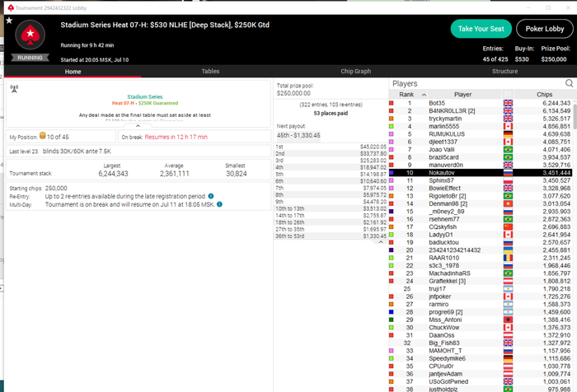Click red color label beside Bot35
Screen dimensions: 577x392
pyautogui.click(x=392, y=103)
